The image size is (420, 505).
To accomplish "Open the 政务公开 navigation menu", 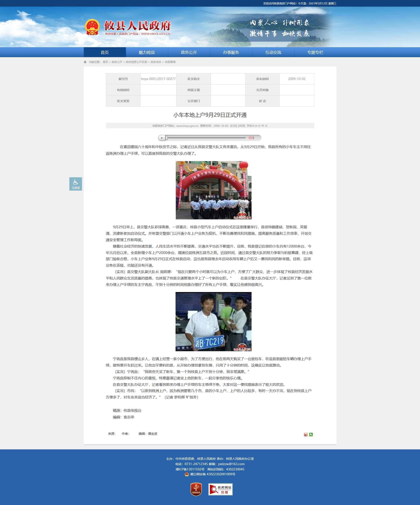I will click(189, 53).
